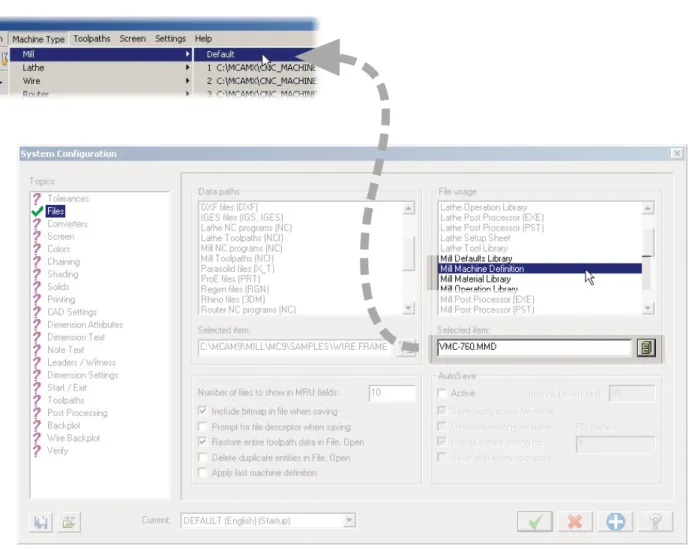The image size is (689, 549).
Task: Choose Default in the Mill submenu
Action: [x=255, y=54]
